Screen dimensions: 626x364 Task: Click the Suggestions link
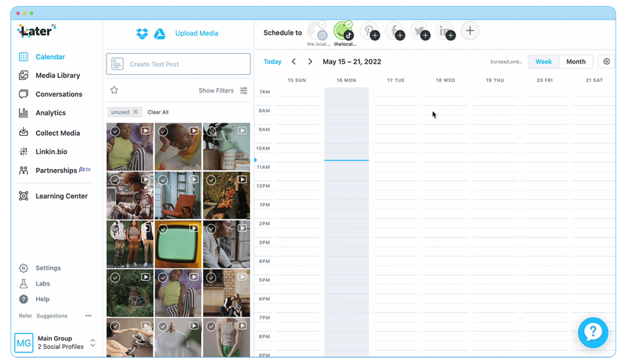click(x=52, y=316)
